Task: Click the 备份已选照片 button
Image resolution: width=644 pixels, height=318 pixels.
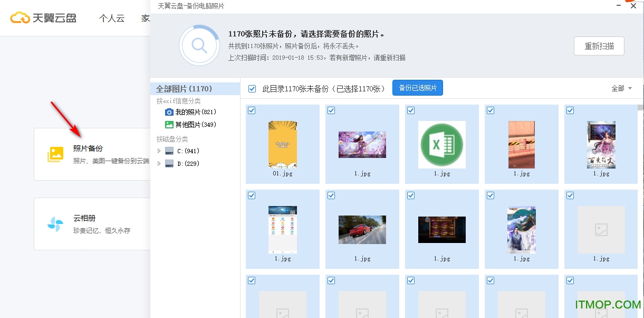Action: (x=418, y=88)
